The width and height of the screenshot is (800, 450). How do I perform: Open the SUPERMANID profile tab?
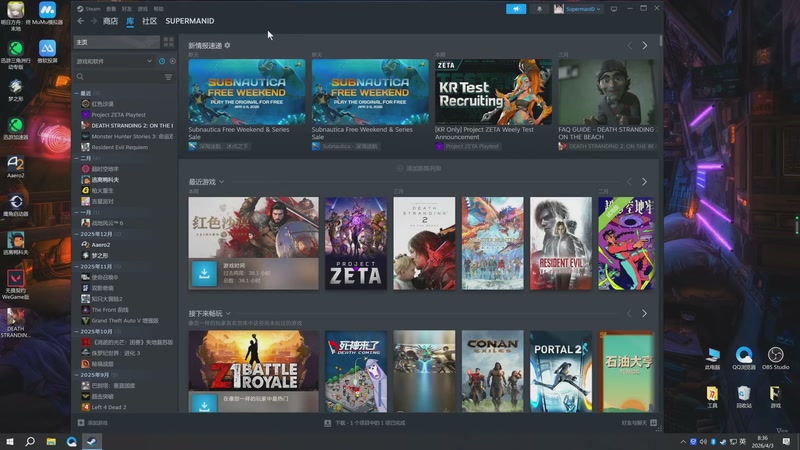coord(190,21)
